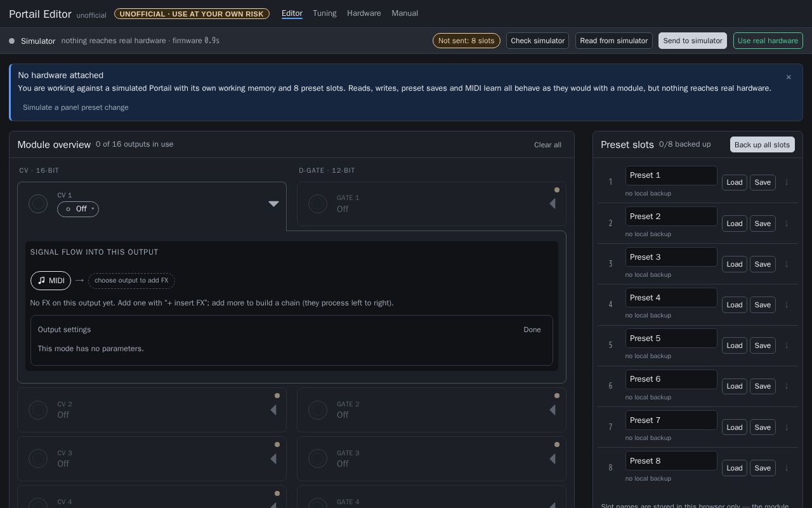This screenshot has height=508, width=812.
Task: Click the MIDI note source chip
Action: tap(51, 281)
